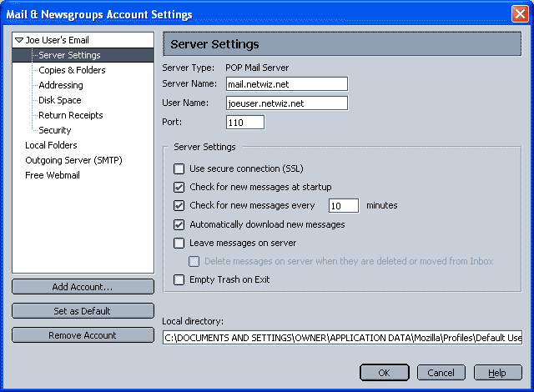Enable Use secure connection (SSL)

point(179,168)
